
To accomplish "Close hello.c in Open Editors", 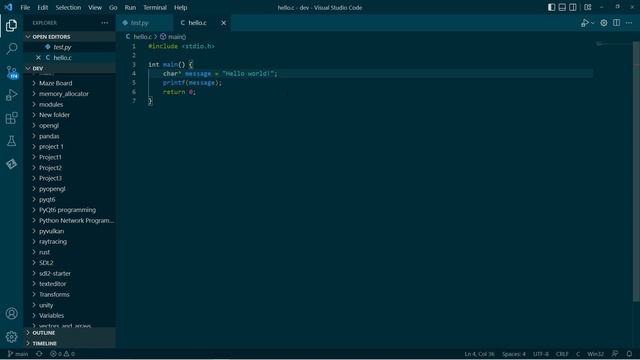I will [x=38, y=58].
